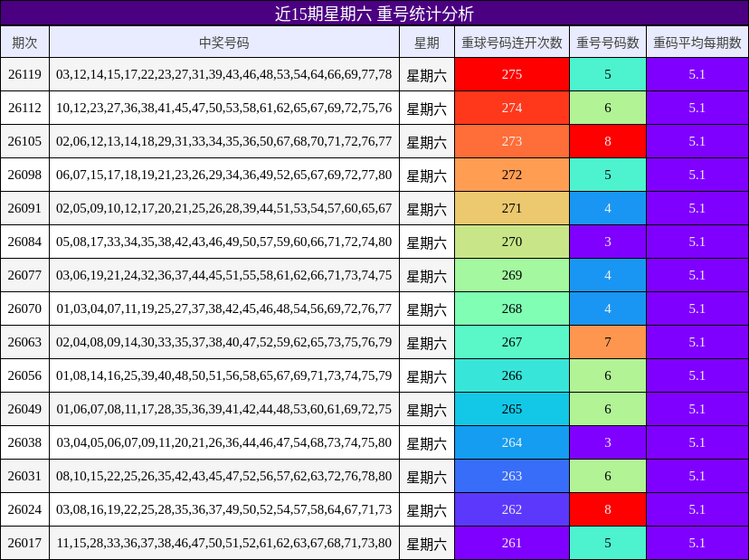Screen dimensions: 749x560
Task: Click the blue cell showing 264
Action: [x=512, y=442]
